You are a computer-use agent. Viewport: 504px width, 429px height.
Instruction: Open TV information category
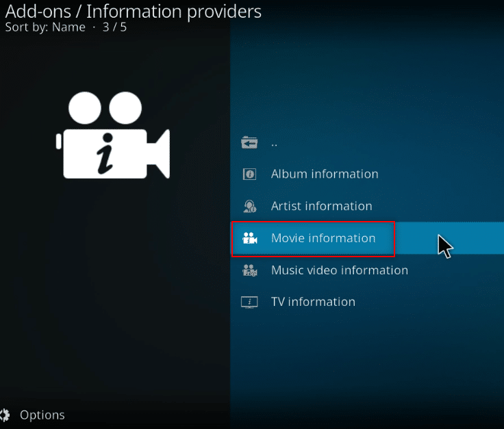tap(367, 302)
